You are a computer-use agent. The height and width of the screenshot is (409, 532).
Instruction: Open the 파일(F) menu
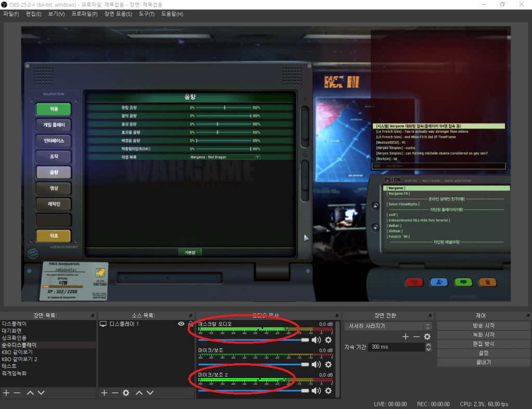tap(11, 14)
